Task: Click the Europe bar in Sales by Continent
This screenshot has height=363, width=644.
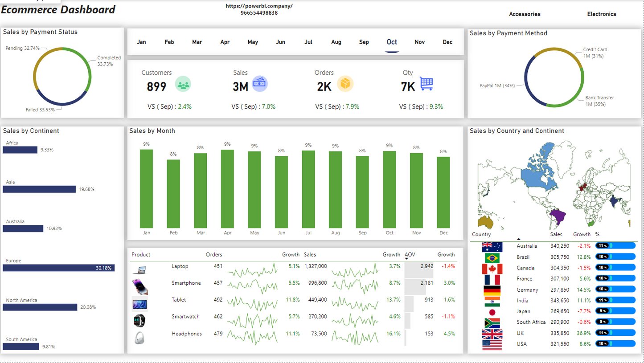Action: tap(58, 268)
